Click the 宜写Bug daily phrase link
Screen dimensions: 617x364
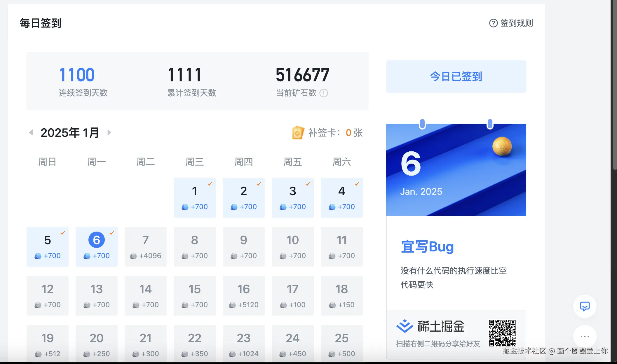pyautogui.click(x=427, y=246)
